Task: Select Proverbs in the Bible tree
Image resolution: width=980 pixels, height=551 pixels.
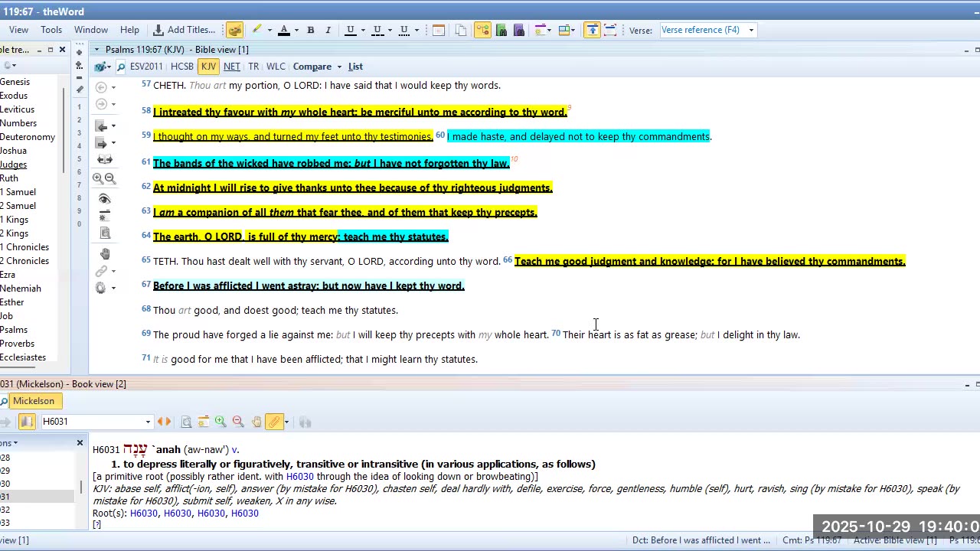Action: (x=17, y=344)
